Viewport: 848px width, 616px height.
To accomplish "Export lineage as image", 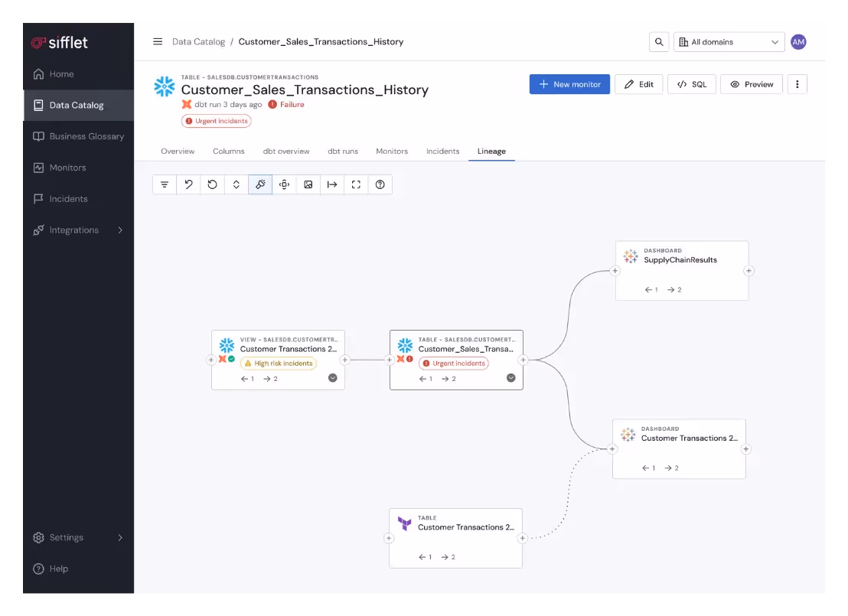I will (x=308, y=184).
